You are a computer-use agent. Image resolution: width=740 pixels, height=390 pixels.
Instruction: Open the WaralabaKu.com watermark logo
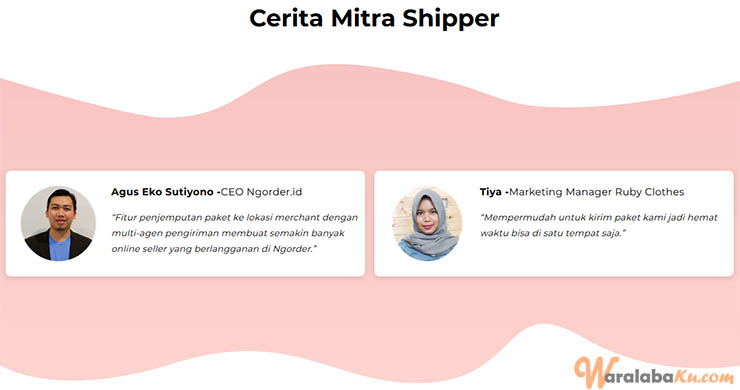pyautogui.click(x=654, y=372)
